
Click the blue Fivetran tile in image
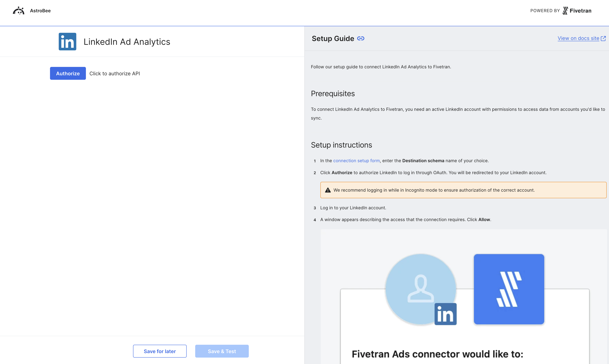coord(509,289)
